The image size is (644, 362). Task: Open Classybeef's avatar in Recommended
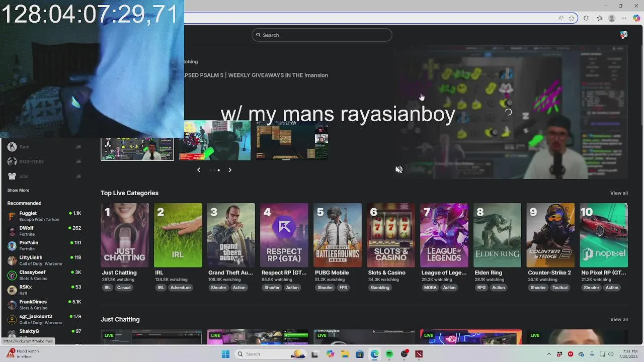pos(12,276)
